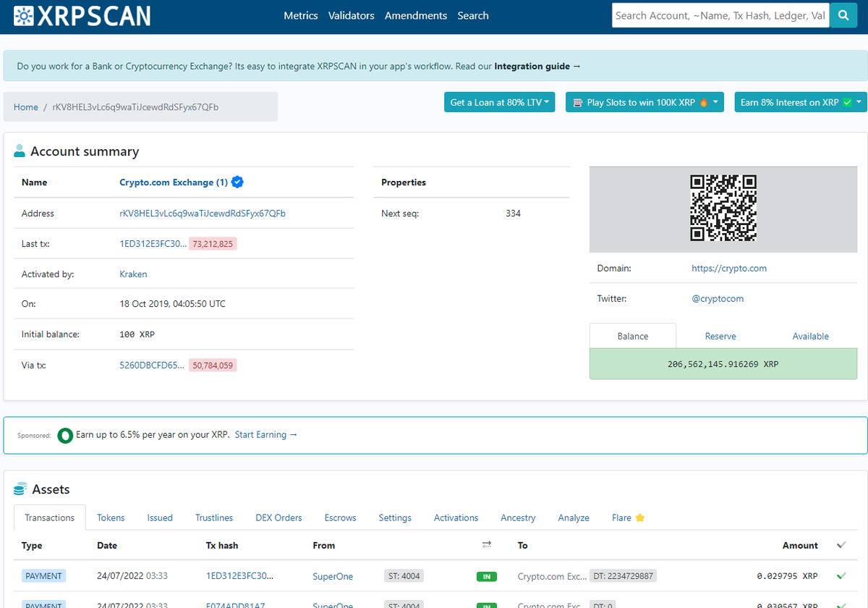
Task: Focus the Search Account input field
Action: (720, 15)
